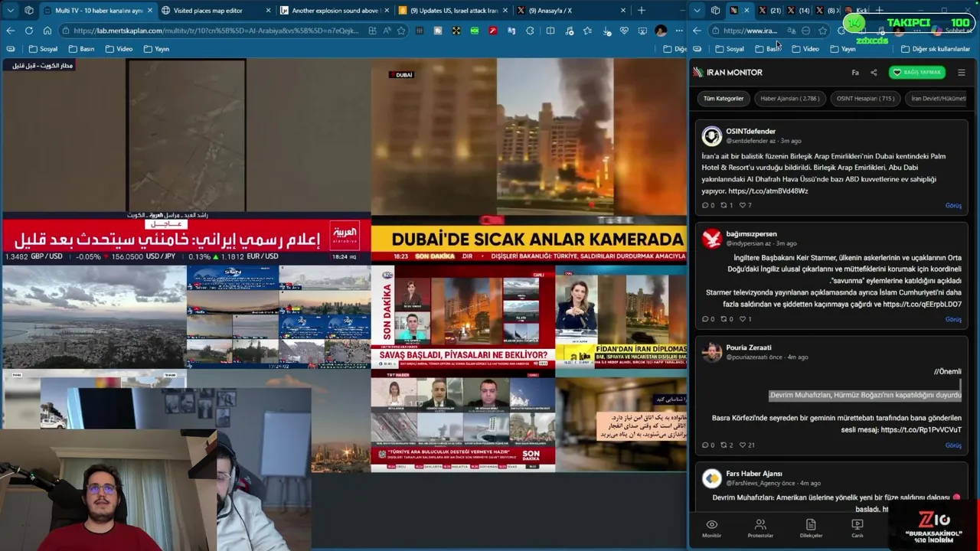
Task: Open the extensions puzzle icon in left browser
Action: 530,31
